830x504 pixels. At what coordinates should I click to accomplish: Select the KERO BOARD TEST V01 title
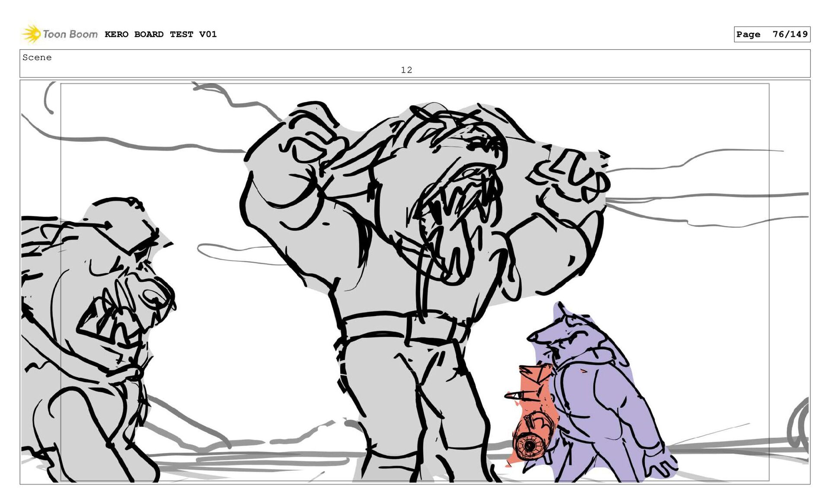pyautogui.click(x=160, y=34)
